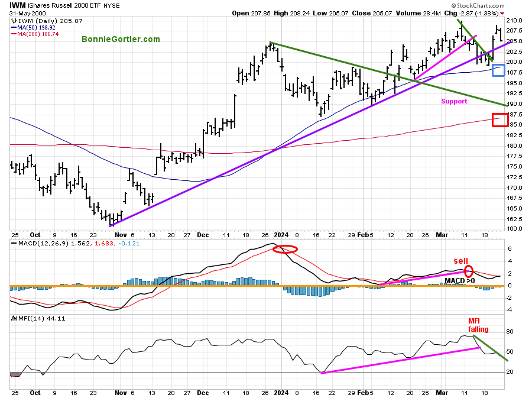The width and height of the screenshot is (532, 398).
Task: Click the -4 MACD axis label
Action: (x=509, y=310)
